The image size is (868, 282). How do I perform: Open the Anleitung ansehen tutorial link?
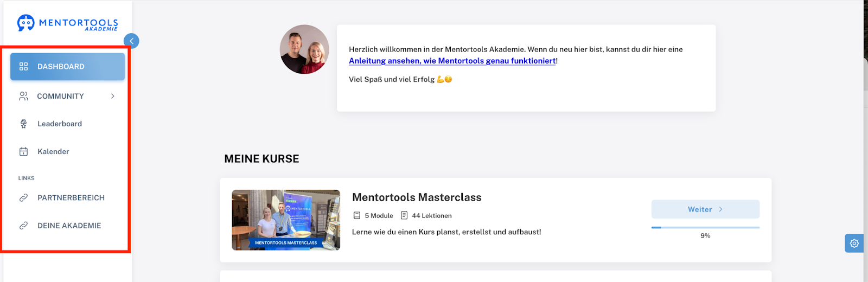[452, 61]
